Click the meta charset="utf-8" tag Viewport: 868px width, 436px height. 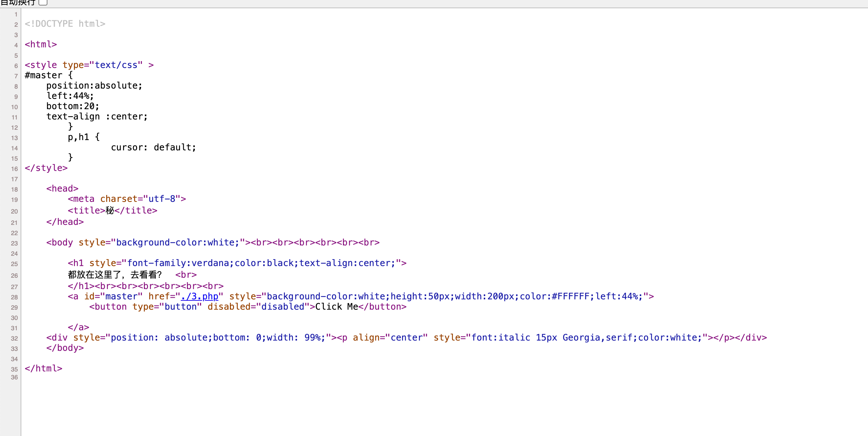click(x=127, y=199)
